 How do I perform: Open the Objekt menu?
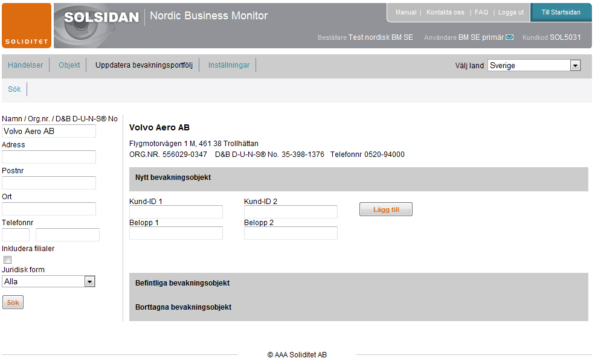[x=69, y=65]
